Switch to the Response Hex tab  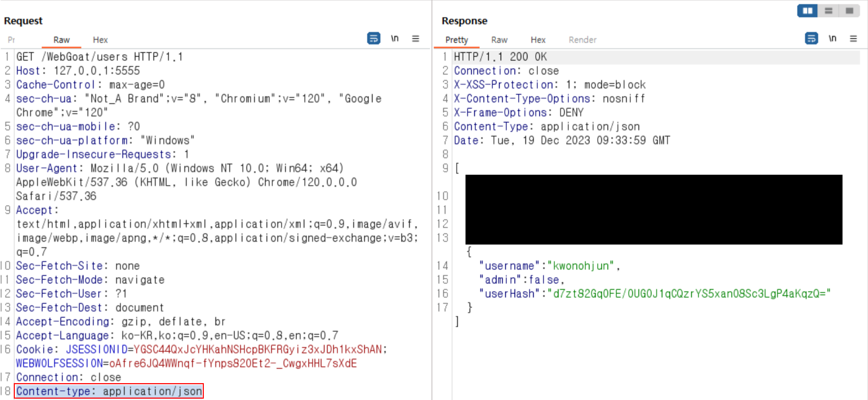coord(538,40)
